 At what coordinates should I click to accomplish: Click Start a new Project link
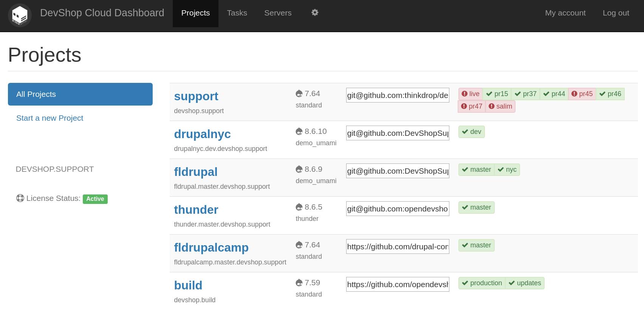[50, 118]
